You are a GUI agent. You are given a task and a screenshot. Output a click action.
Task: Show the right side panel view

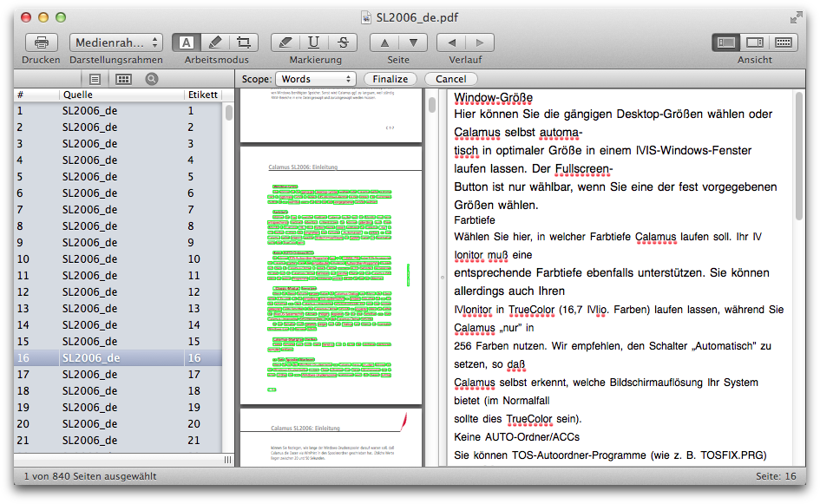coord(755,43)
